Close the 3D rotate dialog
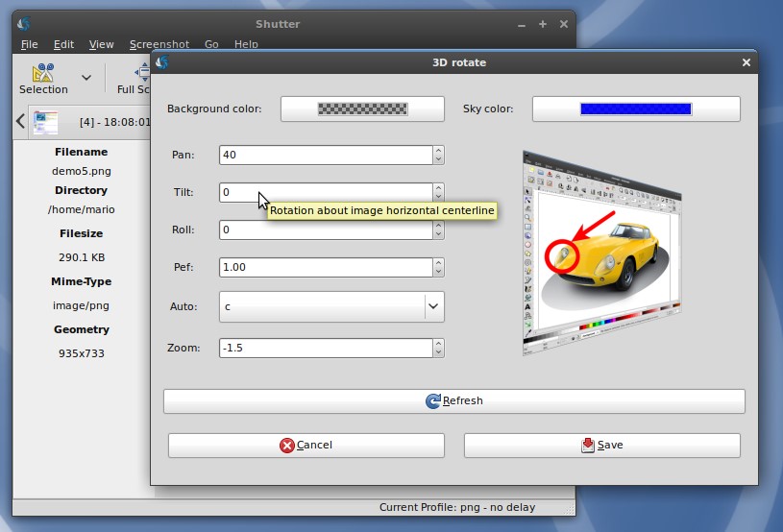The height and width of the screenshot is (532, 783). [746, 62]
